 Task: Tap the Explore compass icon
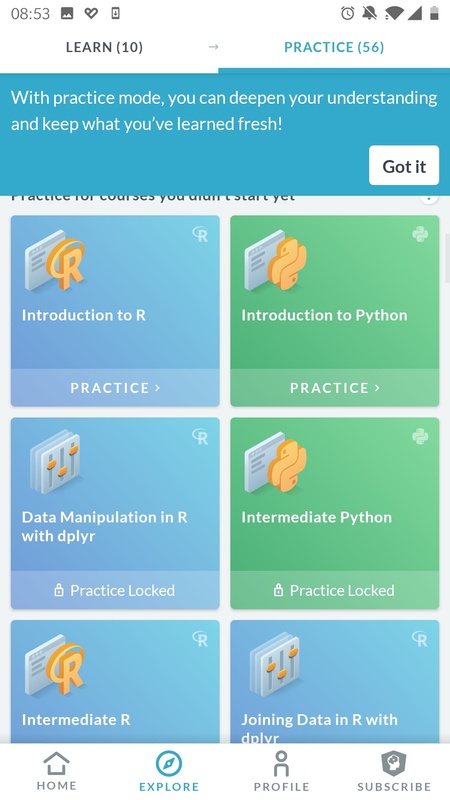click(x=169, y=764)
